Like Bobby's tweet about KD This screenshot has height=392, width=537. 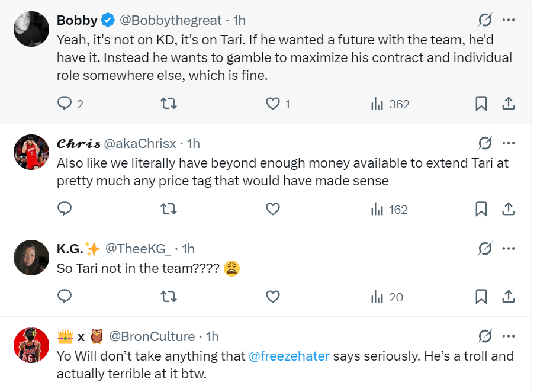[272, 104]
